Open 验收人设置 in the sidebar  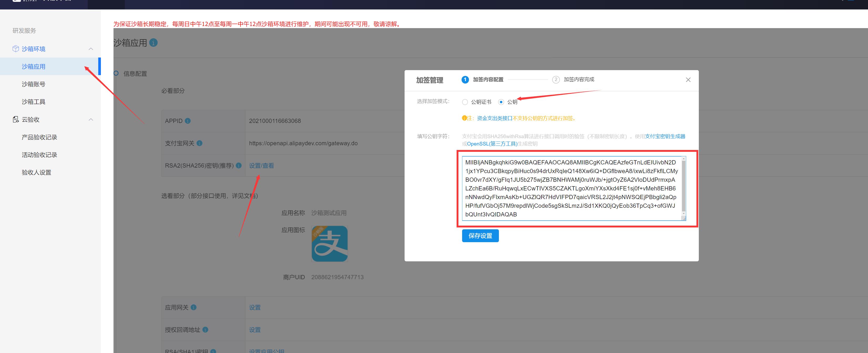[x=37, y=173]
